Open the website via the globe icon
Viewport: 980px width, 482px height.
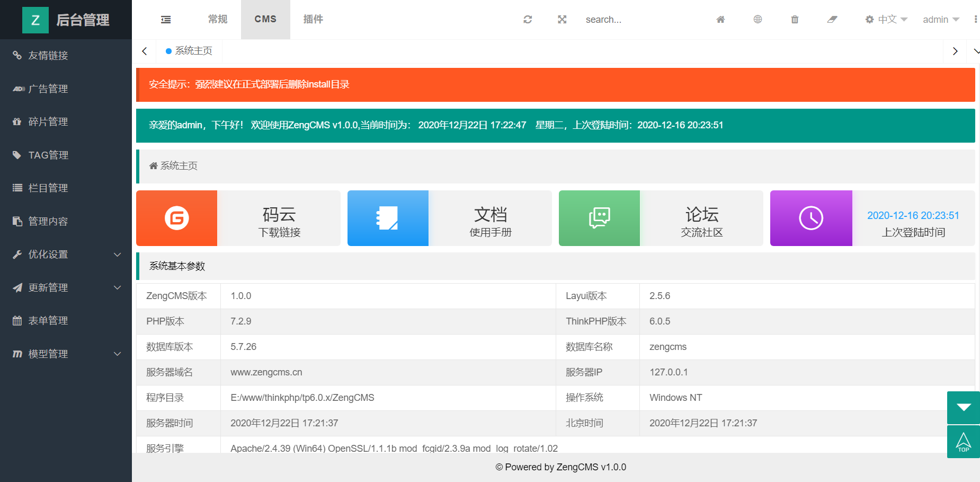click(758, 20)
